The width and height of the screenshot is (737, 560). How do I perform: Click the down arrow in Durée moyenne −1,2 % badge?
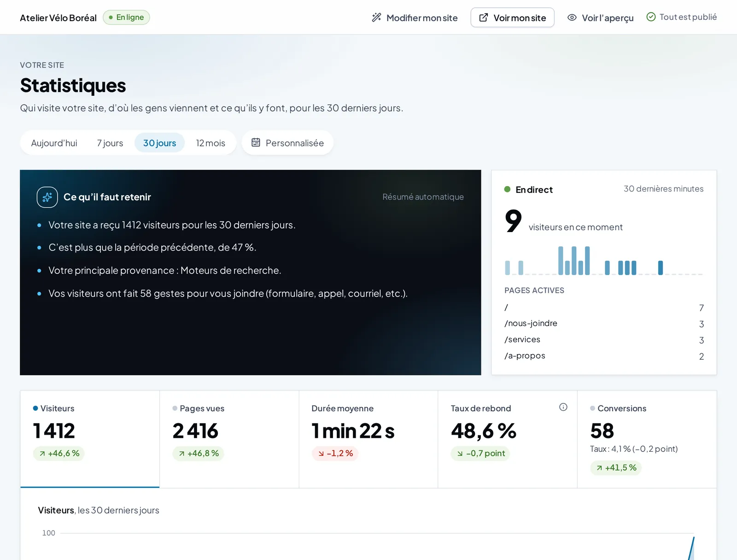(321, 454)
